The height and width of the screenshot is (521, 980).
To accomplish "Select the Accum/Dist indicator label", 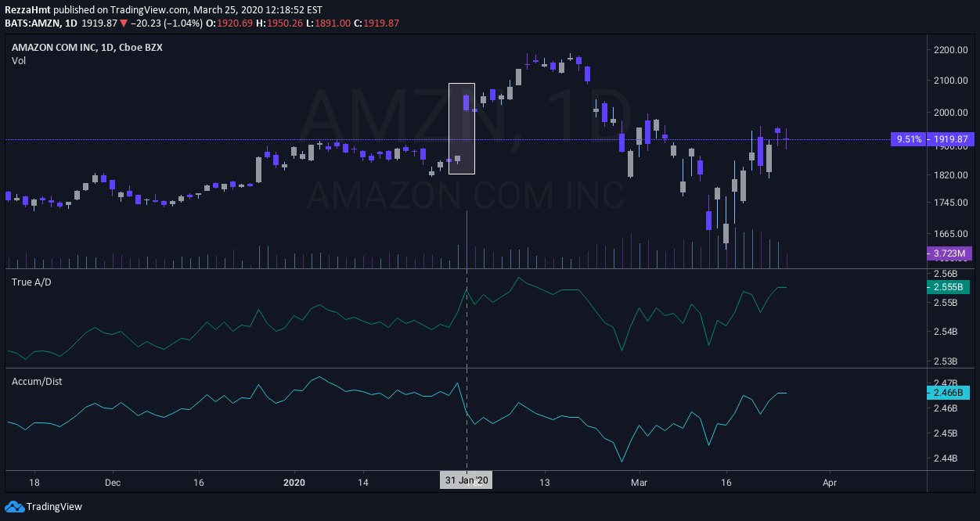I will tap(37, 381).
